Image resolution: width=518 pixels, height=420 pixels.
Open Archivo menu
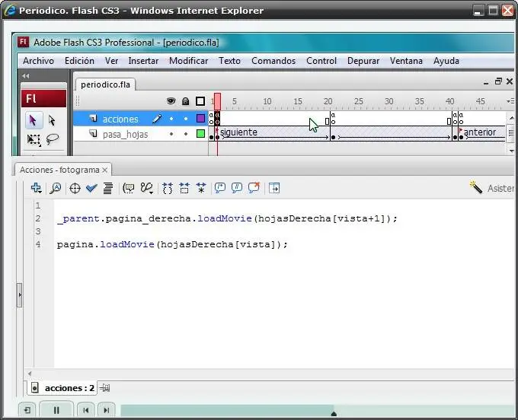pos(38,61)
